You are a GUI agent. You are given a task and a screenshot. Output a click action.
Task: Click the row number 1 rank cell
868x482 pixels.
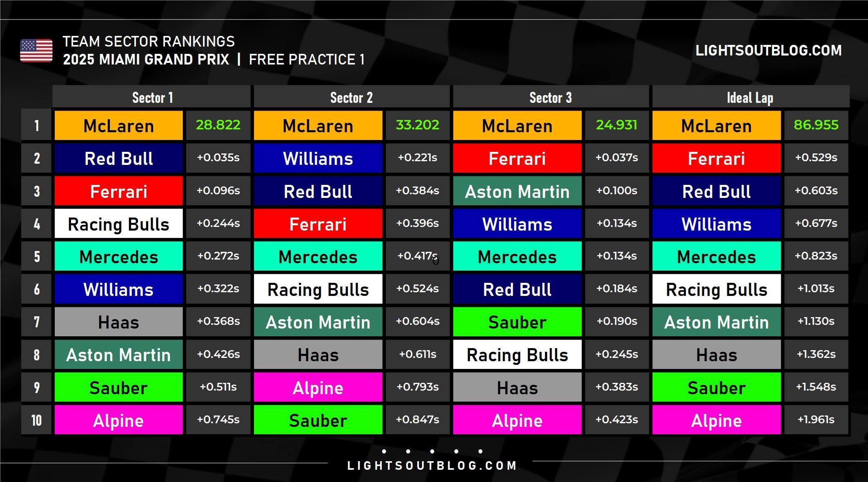(x=36, y=126)
